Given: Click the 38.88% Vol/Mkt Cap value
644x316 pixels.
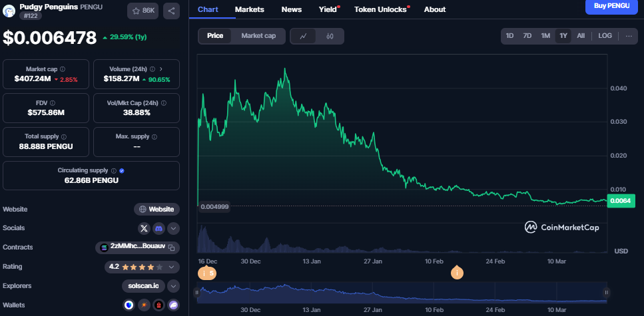Looking at the screenshot, I should (137, 112).
